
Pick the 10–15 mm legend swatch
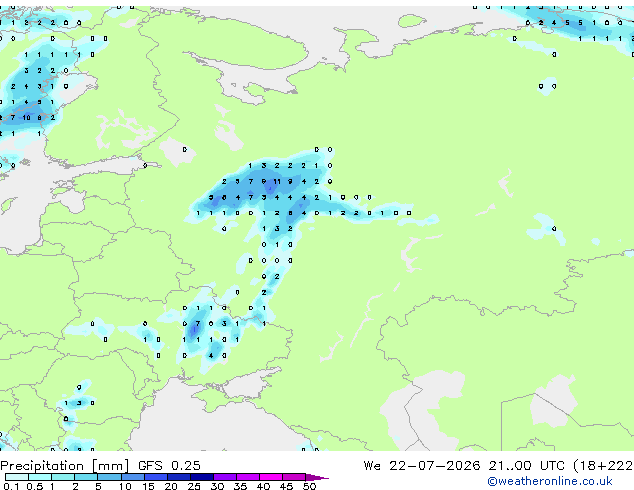132,477
